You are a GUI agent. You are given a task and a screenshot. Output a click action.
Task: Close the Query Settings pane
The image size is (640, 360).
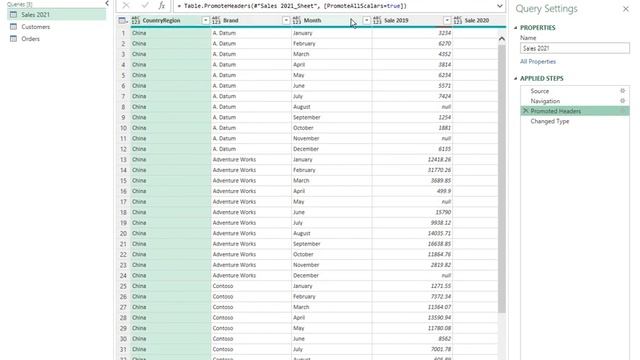click(625, 9)
